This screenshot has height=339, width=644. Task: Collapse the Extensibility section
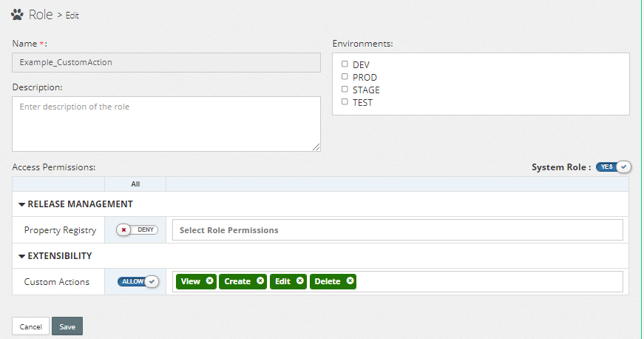(x=22, y=256)
